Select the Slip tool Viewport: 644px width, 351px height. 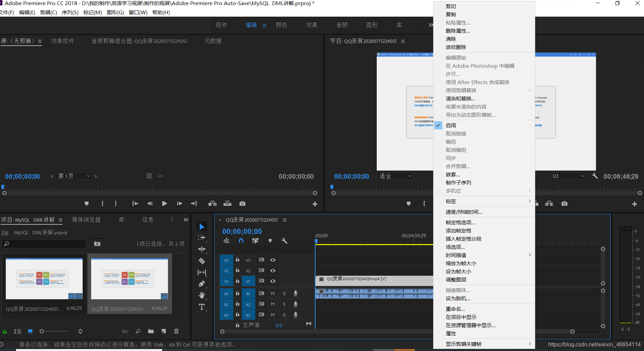pos(202,272)
